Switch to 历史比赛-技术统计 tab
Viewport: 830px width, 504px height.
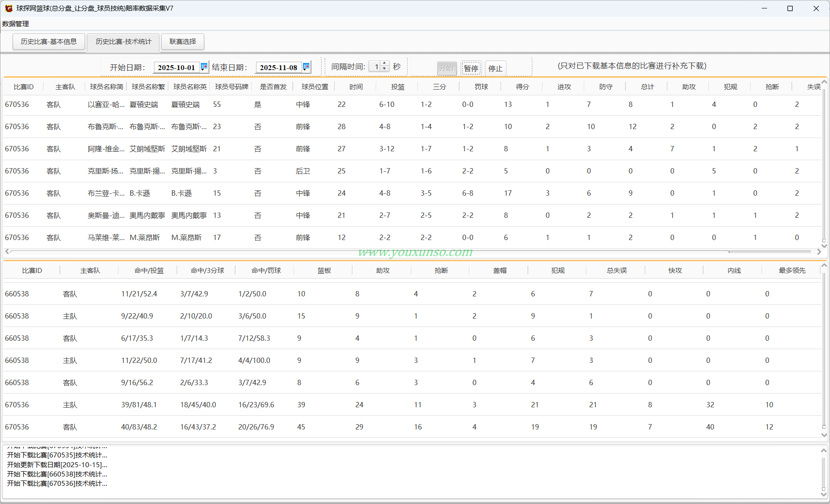124,42
